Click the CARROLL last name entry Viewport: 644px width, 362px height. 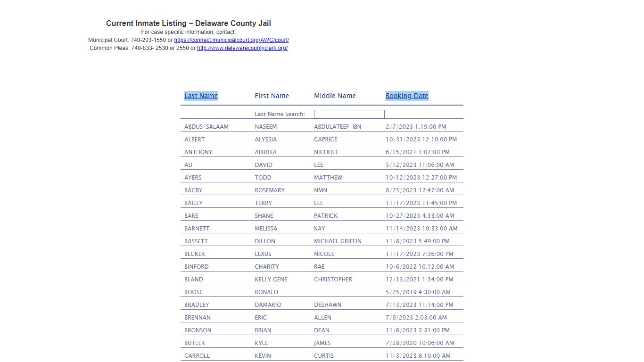point(197,356)
